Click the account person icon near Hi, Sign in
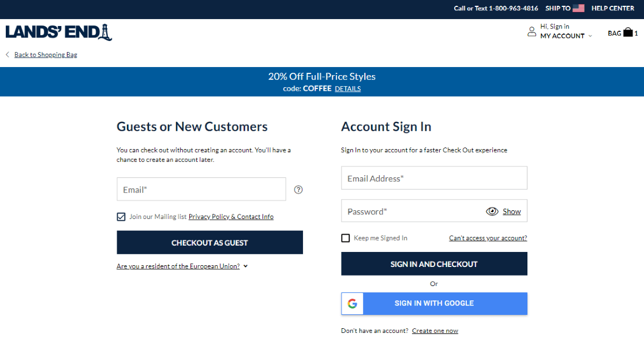The width and height of the screenshot is (644, 349). [x=531, y=31]
